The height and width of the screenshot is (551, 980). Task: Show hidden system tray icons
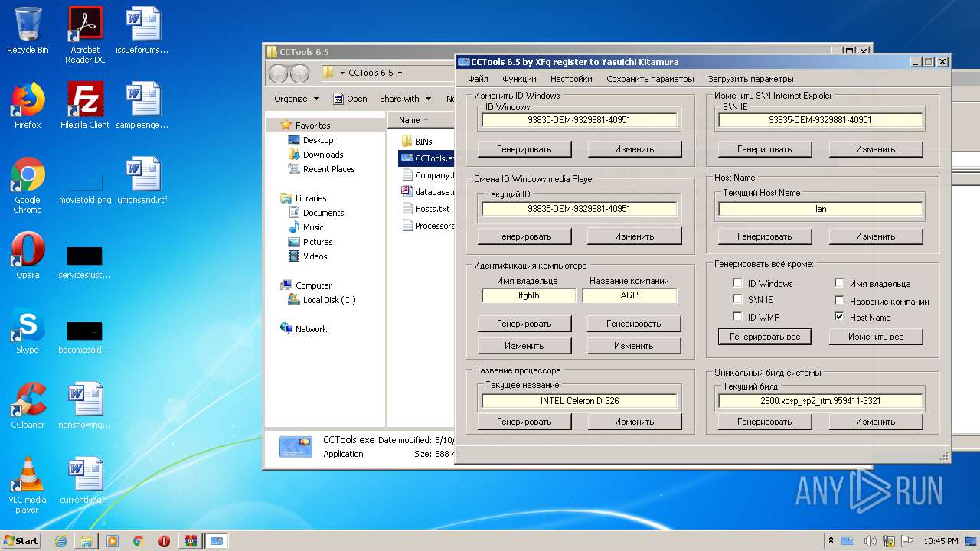tap(831, 541)
